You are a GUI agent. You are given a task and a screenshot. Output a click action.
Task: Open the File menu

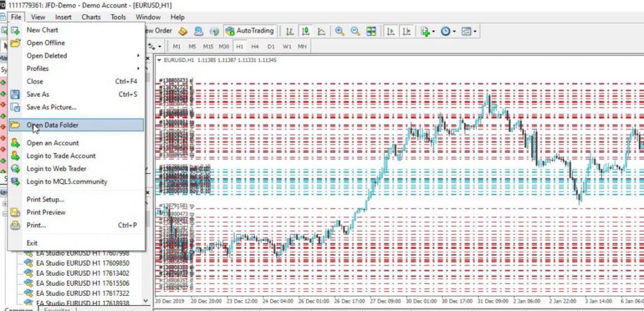pyautogui.click(x=16, y=17)
